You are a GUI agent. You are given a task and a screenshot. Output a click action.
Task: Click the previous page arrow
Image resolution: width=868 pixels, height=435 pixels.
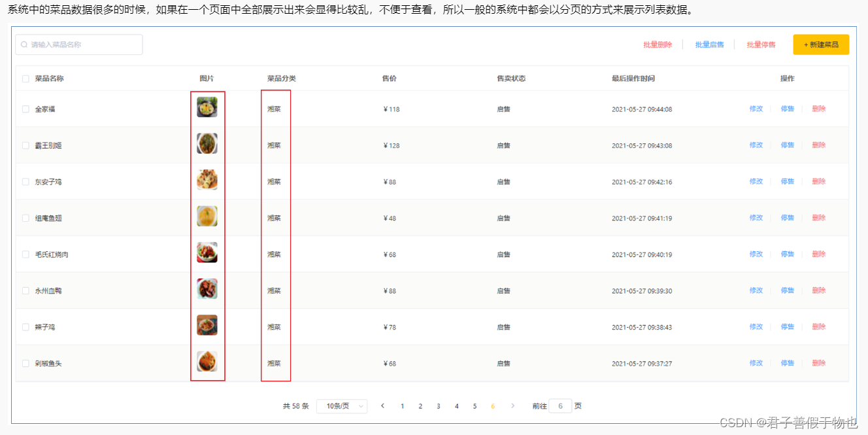point(382,406)
